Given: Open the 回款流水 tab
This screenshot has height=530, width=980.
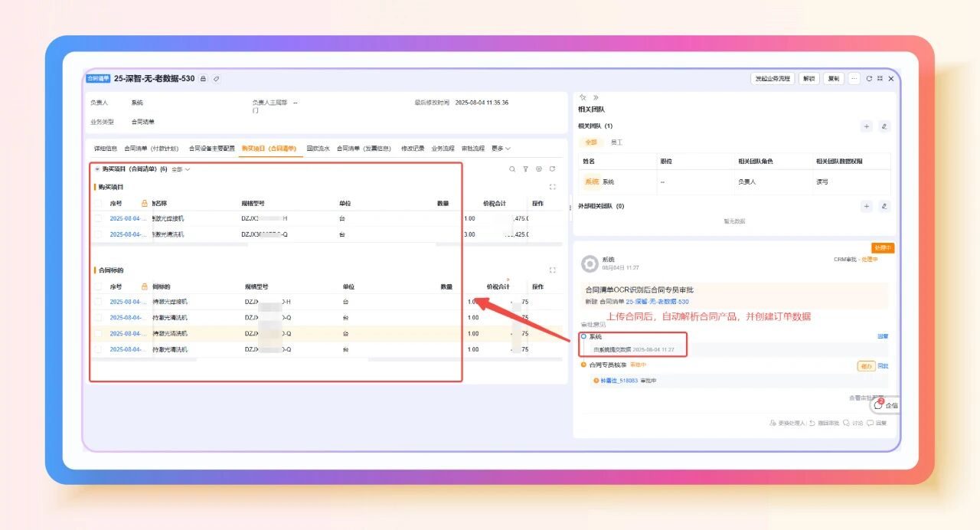Looking at the screenshot, I should coord(318,149).
